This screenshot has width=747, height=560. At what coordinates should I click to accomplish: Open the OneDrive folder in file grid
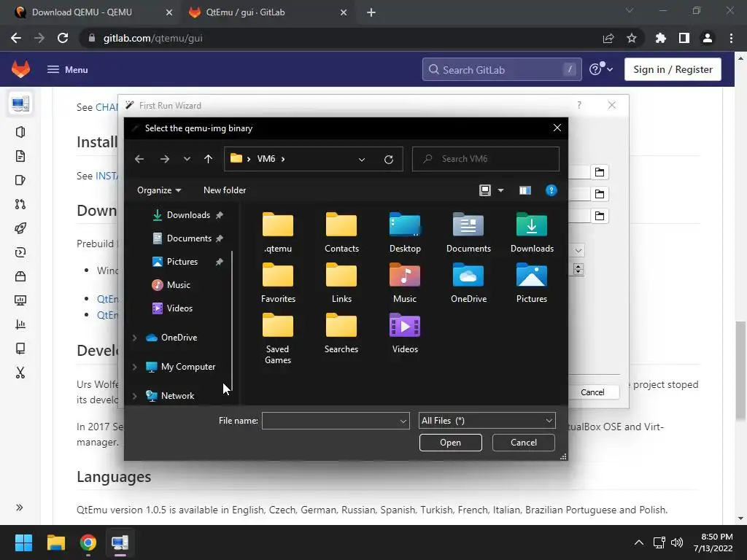(x=468, y=283)
